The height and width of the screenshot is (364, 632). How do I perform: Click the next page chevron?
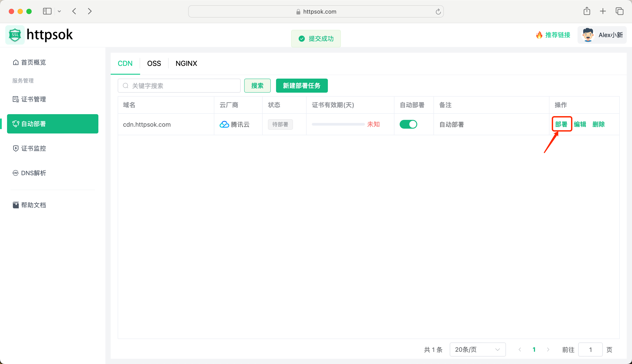(x=548, y=350)
